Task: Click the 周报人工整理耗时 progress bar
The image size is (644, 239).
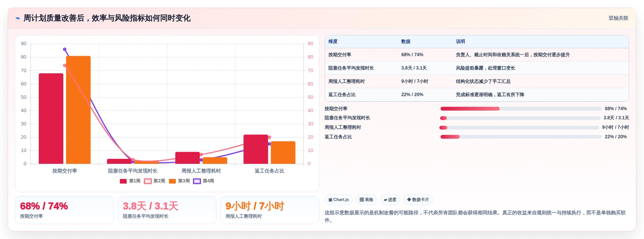Action: pyautogui.click(x=519, y=128)
